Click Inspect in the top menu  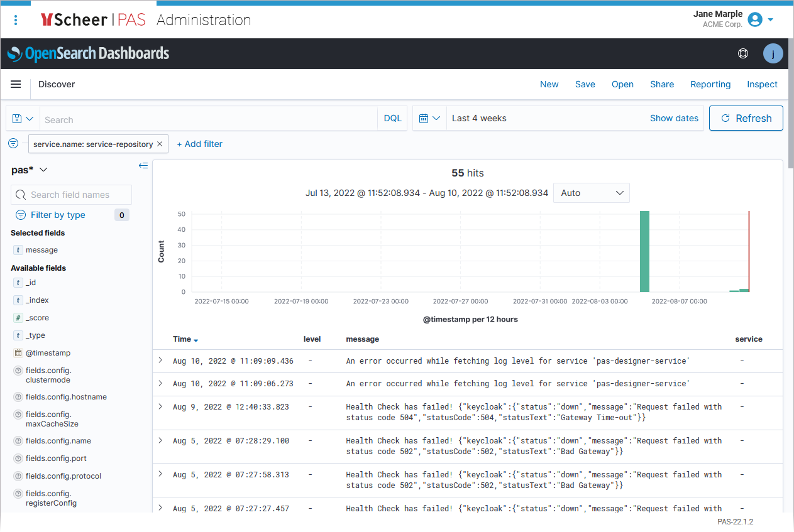762,84
